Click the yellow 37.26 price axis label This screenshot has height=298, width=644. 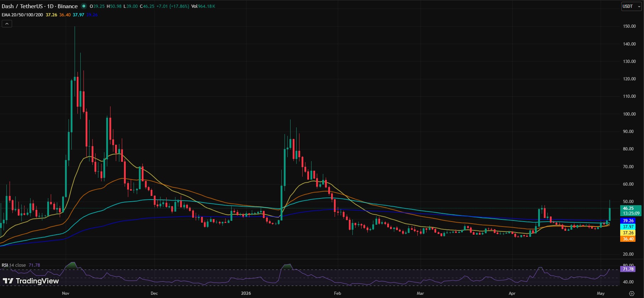click(x=628, y=233)
